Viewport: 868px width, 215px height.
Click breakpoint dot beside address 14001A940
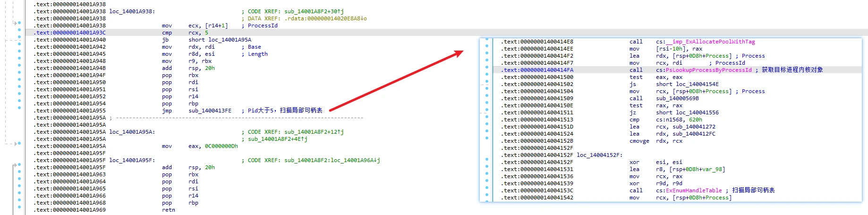19,36
